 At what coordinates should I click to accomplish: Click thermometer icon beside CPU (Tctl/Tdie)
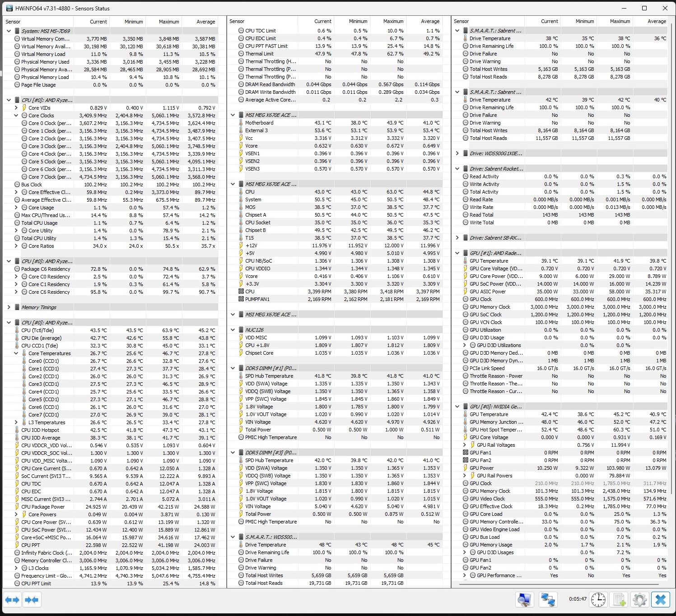[x=17, y=330]
